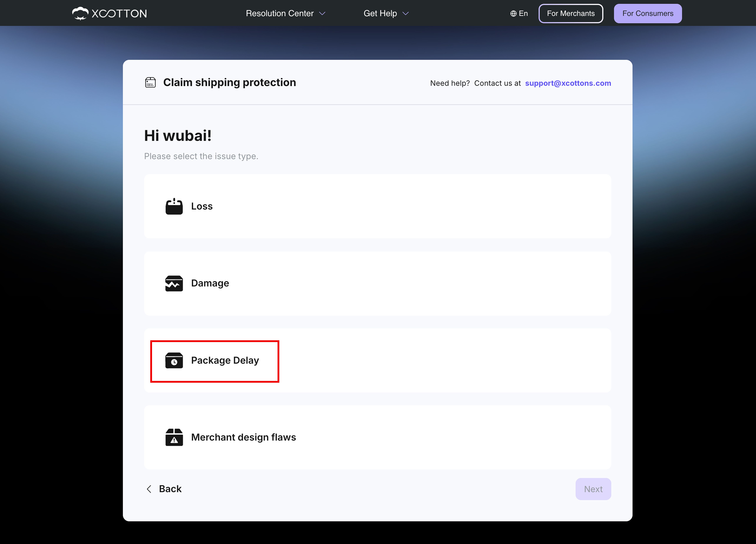Click the shipping protection icon beside the title
The height and width of the screenshot is (544, 756).
pos(150,82)
